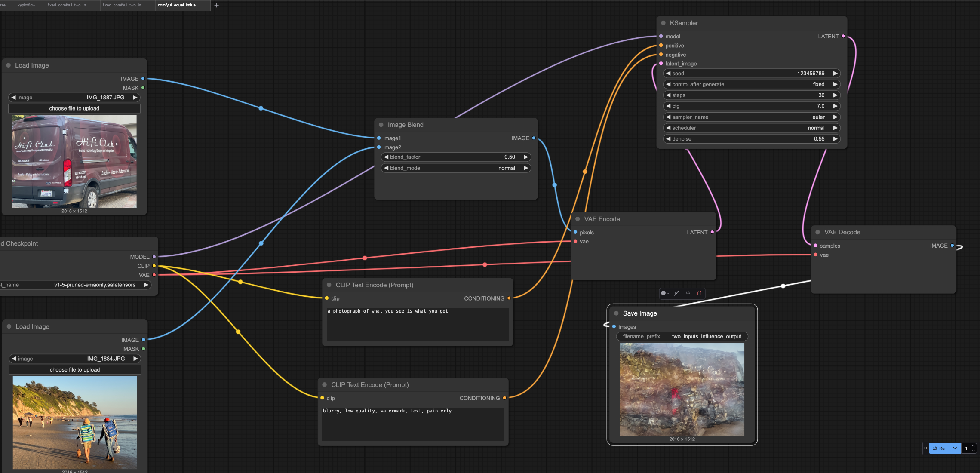Click the bypass icon in node toolbar
The image size is (980, 473).
pos(676,293)
